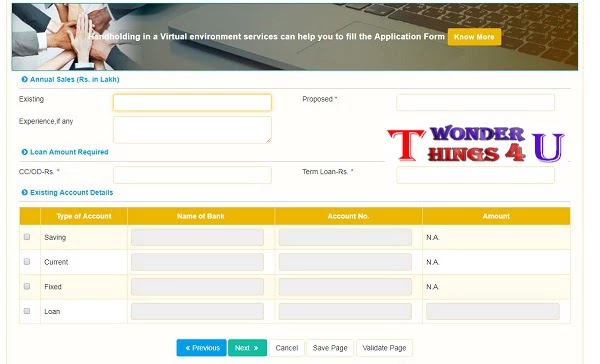Tick the Saving account checkbox
The image size is (600, 364).
pyautogui.click(x=27, y=237)
